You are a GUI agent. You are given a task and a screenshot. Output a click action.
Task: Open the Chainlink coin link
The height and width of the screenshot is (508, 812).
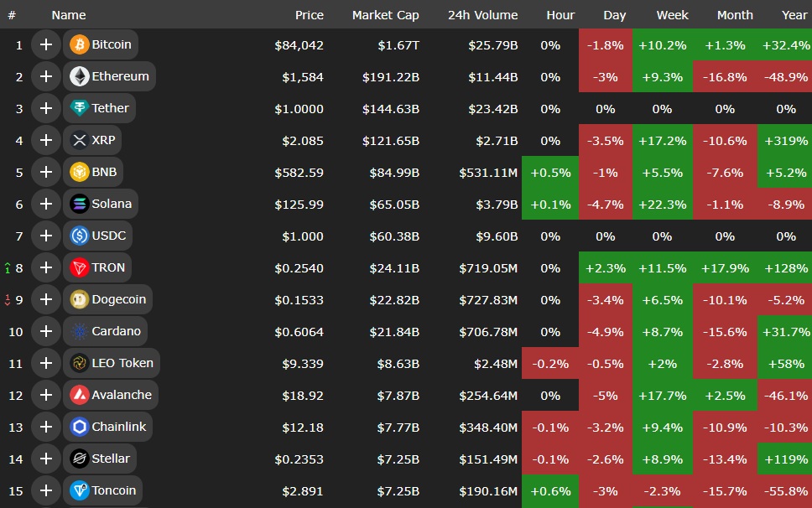click(118, 427)
